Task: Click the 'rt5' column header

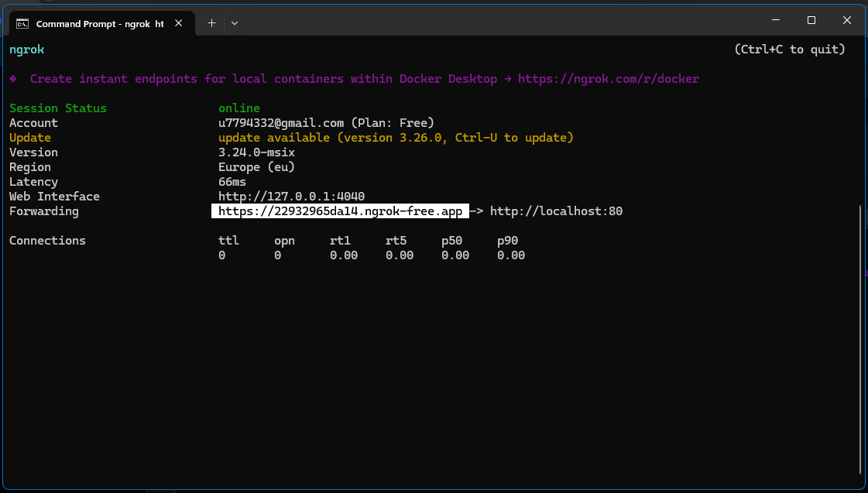Action: pos(396,240)
